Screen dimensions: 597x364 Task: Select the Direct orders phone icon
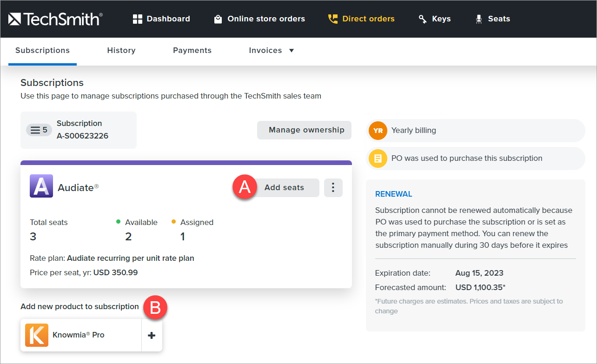point(333,19)
